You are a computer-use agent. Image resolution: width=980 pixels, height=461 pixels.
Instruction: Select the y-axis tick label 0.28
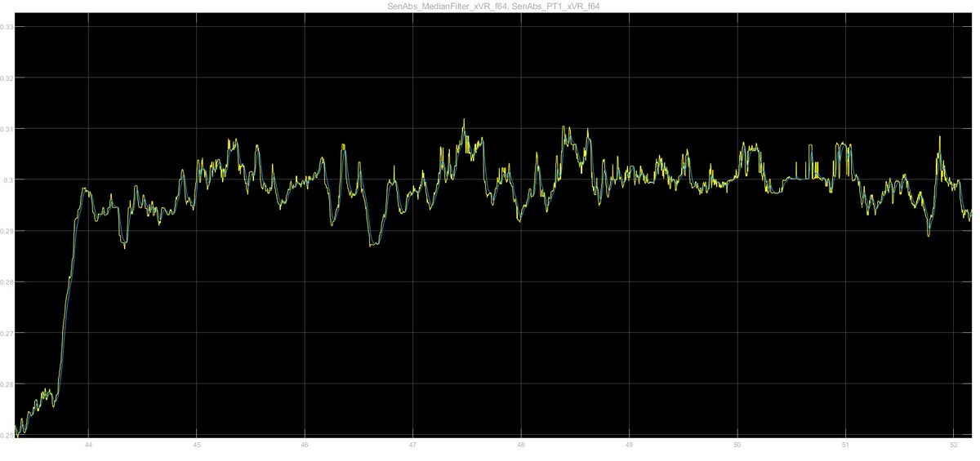pos(7,282)
